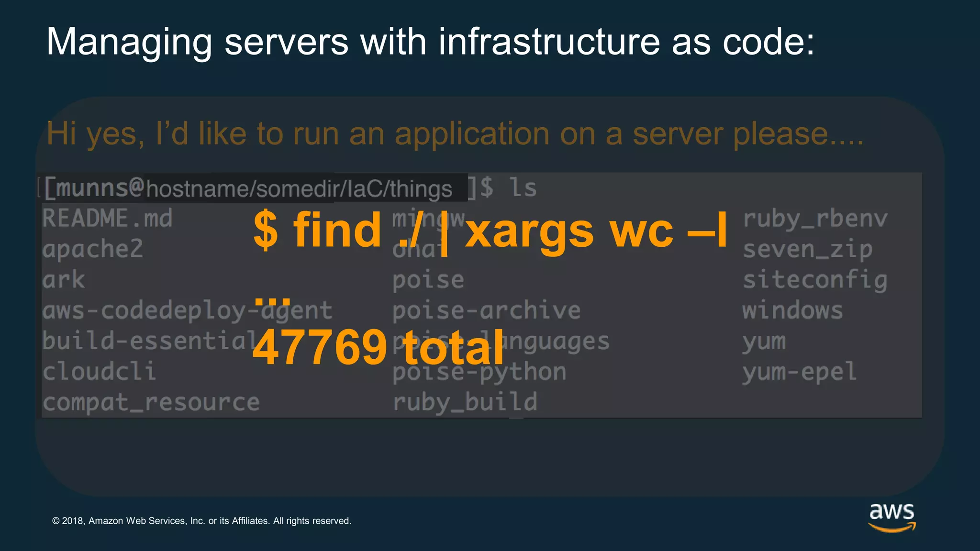Click the '[munns@' prompt text

pos(94,188)
